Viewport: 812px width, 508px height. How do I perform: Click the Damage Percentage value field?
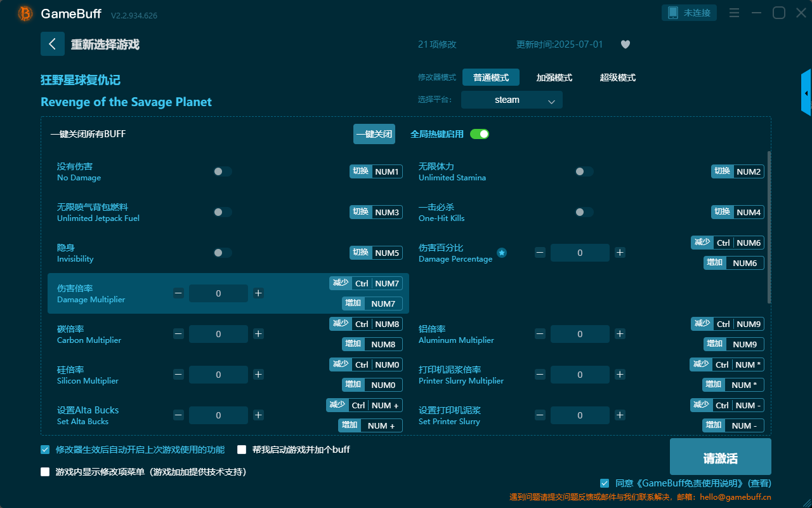(x=580, y=253)
